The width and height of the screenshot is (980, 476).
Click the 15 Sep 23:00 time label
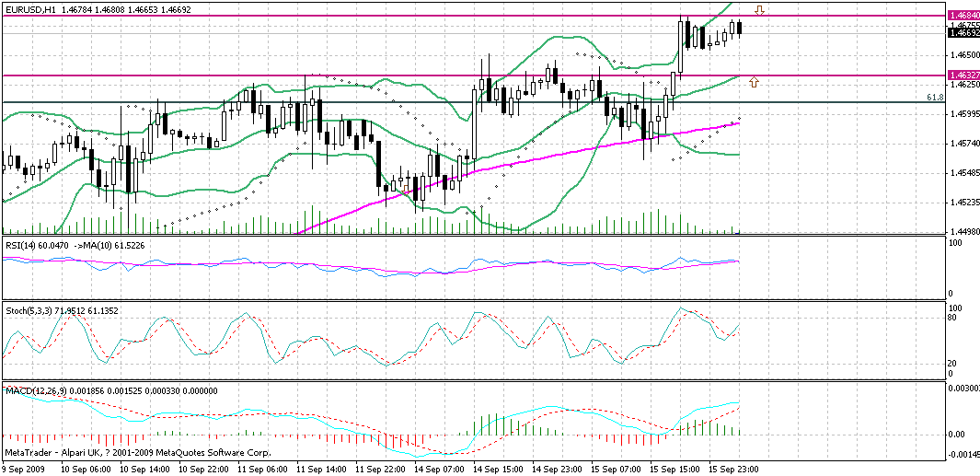point(733,469)
